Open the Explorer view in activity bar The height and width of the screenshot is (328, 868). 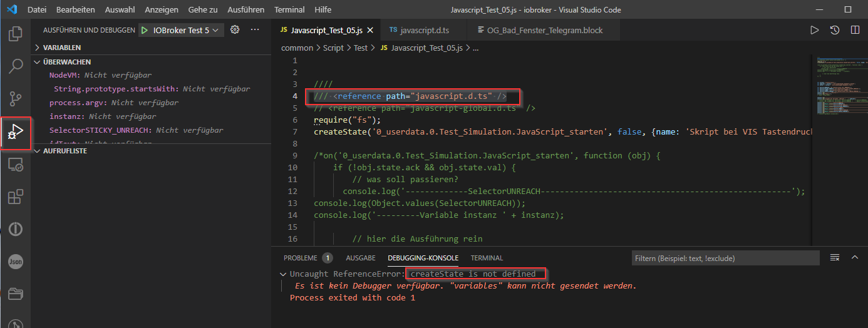tap(16, 33)
